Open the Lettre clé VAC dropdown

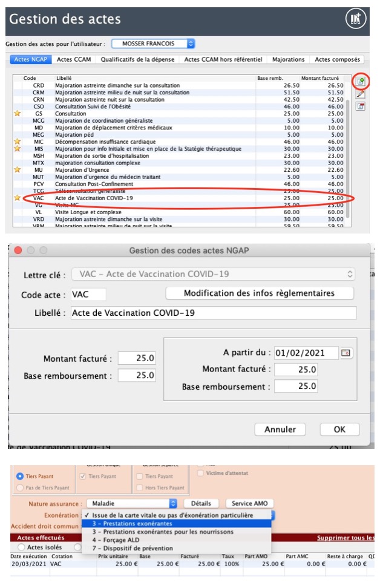point(213,274)
